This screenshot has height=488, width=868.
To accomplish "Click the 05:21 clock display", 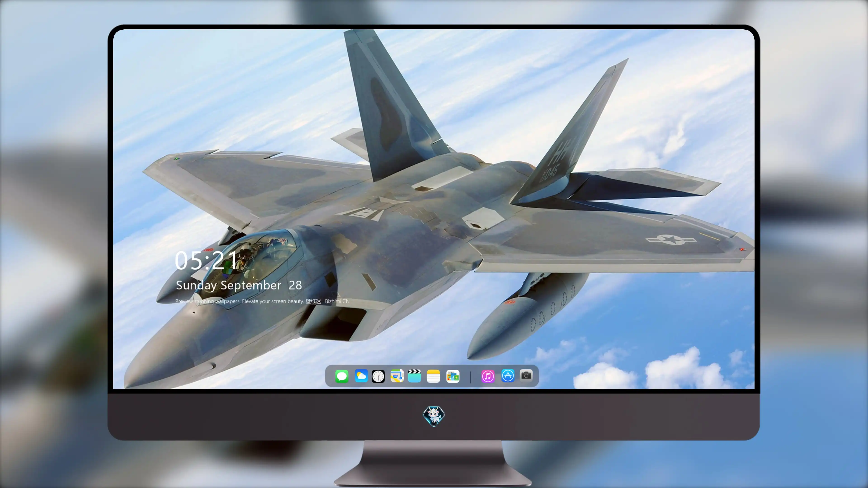I will (x=206, y=260).
